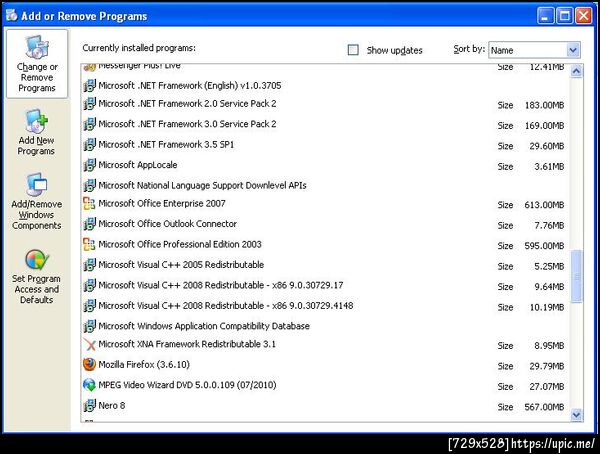Select Mozilla Firefox (3.6.10) entry
This screenshot has width=600, height=454.
[x=144, y=364]
